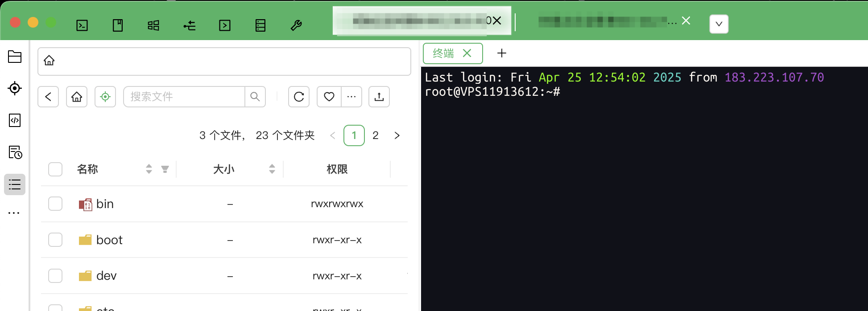Toggle the select-all checkbox in header
Image resolution: width=868 pixels, height=311 pixels.
coord(55,169)
